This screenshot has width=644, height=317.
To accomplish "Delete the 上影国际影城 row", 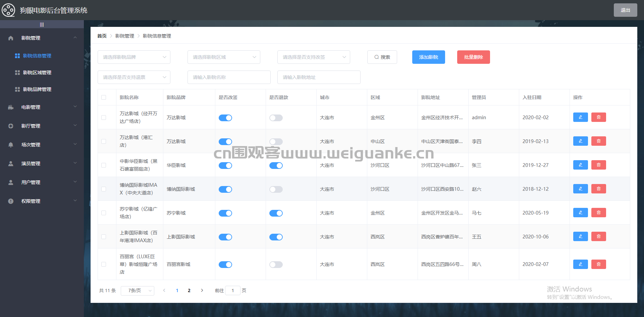I will click(x=599, y=236).
